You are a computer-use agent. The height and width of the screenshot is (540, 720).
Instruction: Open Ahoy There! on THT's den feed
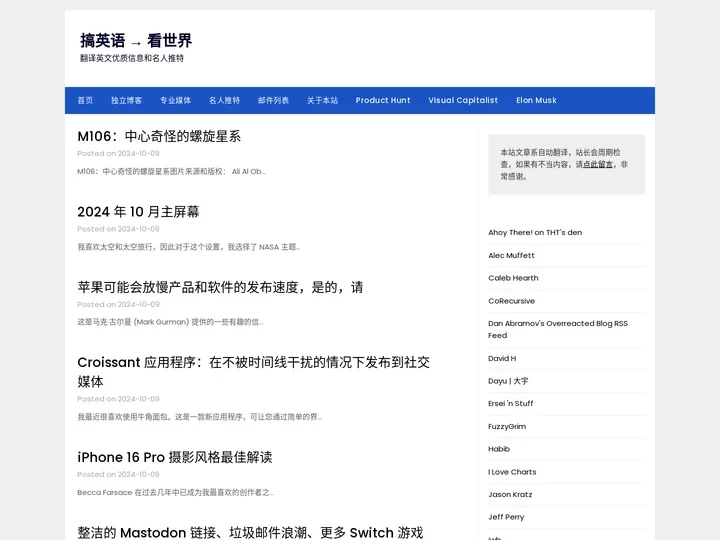tap(535, 232)
